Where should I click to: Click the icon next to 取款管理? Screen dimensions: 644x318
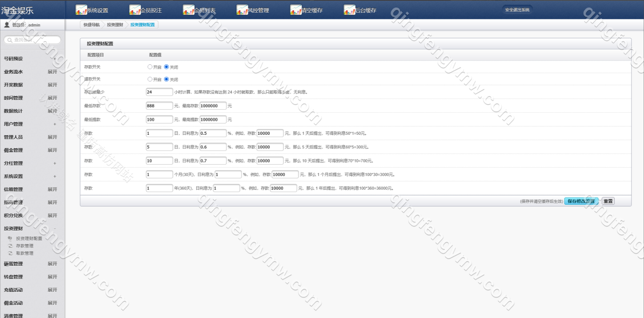pyautogui.click(x=10, y=253)
